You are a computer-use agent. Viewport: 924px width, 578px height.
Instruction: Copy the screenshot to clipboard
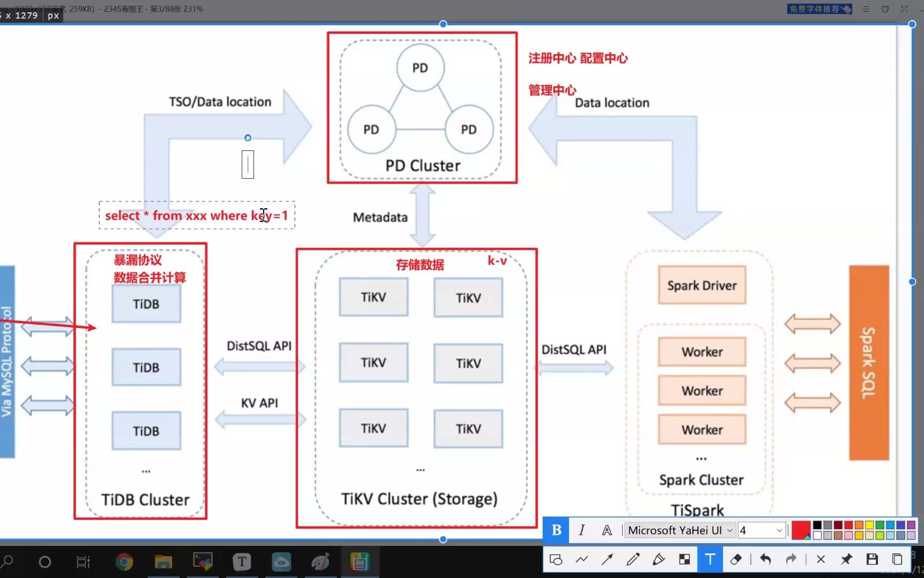[897, 559]
